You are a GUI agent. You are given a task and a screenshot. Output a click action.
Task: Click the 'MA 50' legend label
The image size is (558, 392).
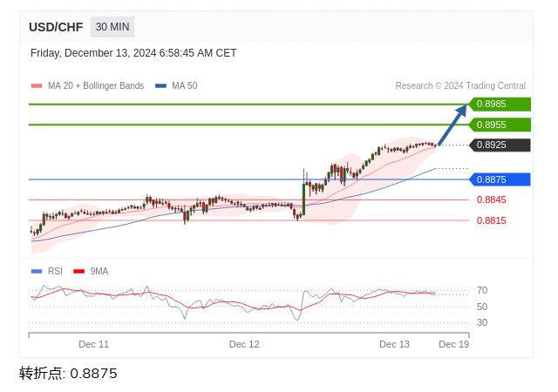coord(184,85)
